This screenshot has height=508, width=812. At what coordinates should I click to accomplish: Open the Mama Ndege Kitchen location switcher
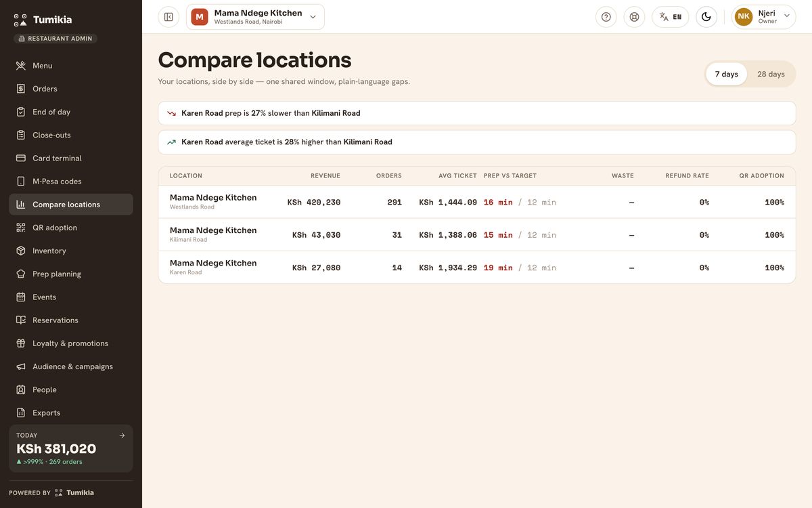click(x=255, y=17)
